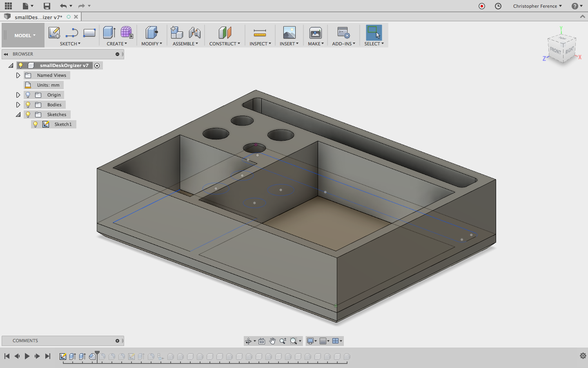
Task: Click the New Component icon
Action: 177,32
